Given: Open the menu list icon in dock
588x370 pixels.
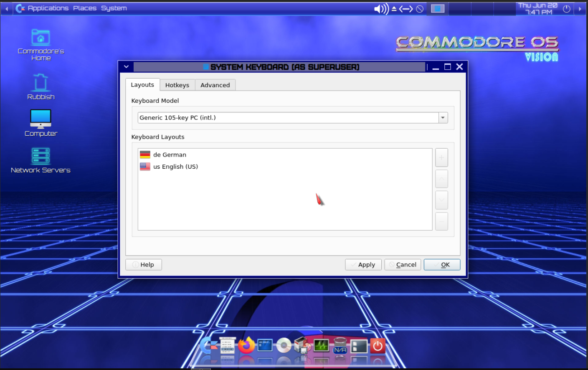Looking at the screenshot, I should pos(228,346).
